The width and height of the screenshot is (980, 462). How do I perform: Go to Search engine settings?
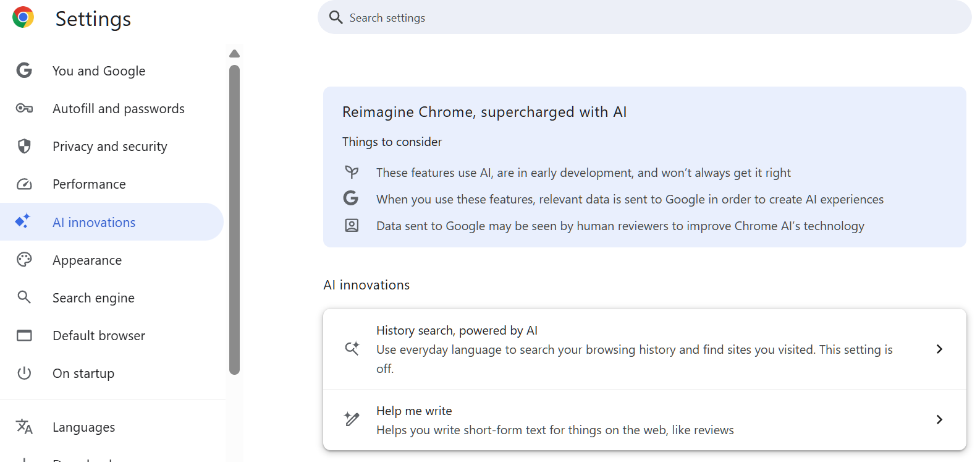coord(112,297)
